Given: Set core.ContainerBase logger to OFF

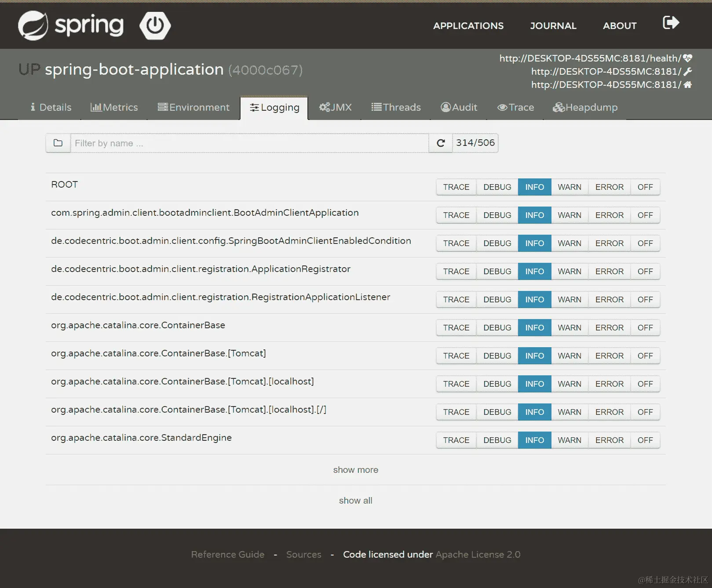Looking at the screenshot, I should 645,327.
